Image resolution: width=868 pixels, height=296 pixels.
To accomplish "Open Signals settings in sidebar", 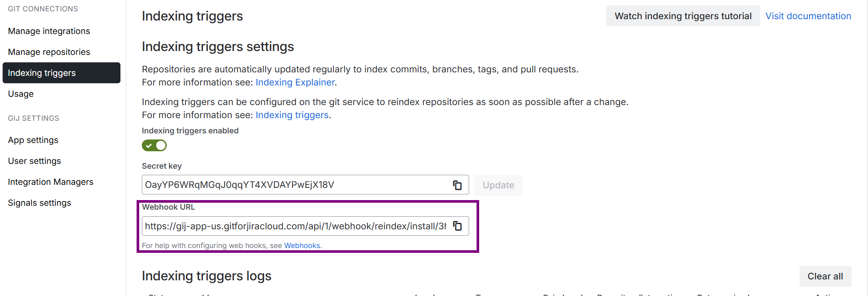I will click(39, 203).
